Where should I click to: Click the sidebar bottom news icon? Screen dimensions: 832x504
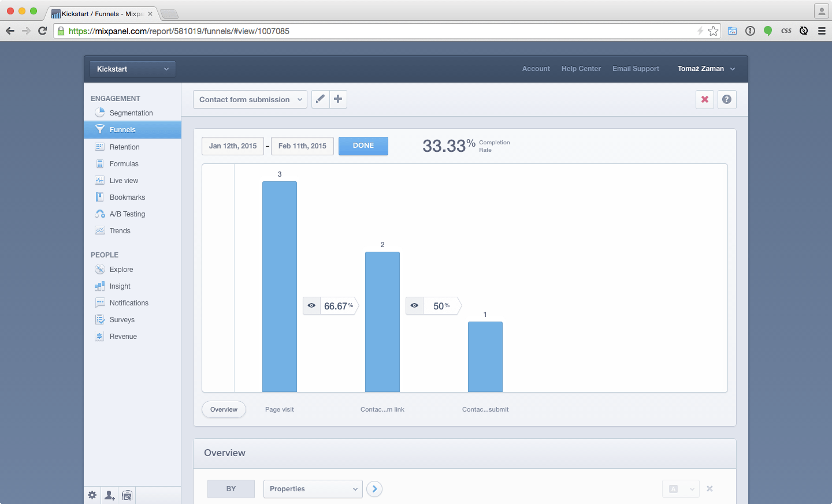(x=127, y=495)
